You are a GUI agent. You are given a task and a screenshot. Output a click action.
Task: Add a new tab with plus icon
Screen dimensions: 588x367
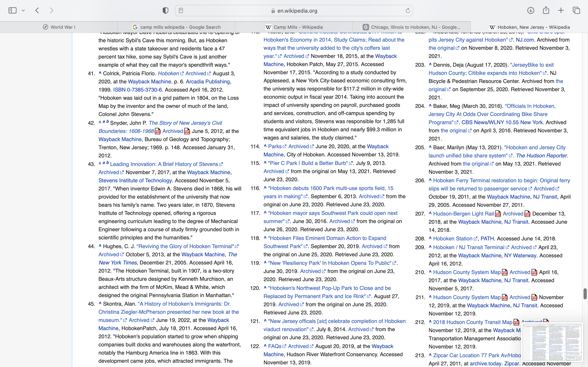coord(561,10)
